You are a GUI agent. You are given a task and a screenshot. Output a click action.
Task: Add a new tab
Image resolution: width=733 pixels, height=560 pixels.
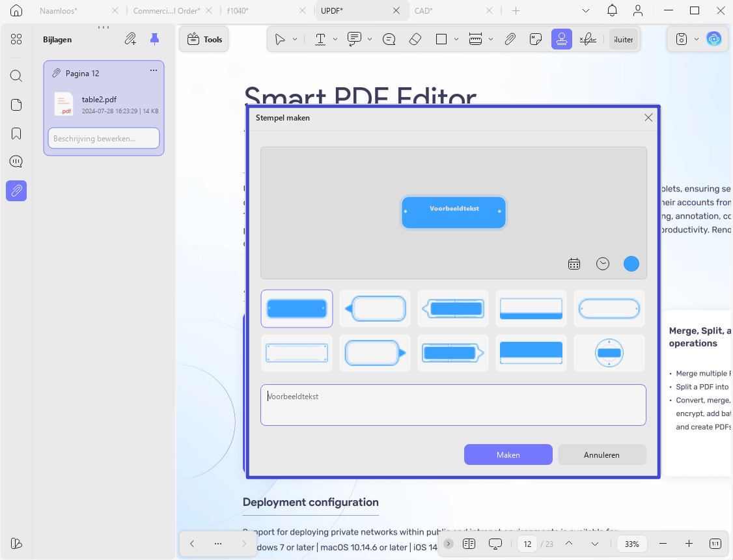pos(516,11)
